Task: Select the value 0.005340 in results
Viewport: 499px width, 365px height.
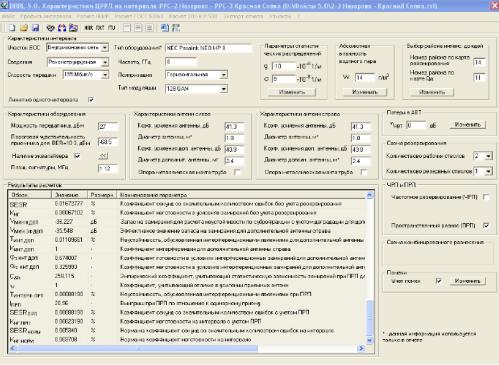Action: (x=66, y=330)
